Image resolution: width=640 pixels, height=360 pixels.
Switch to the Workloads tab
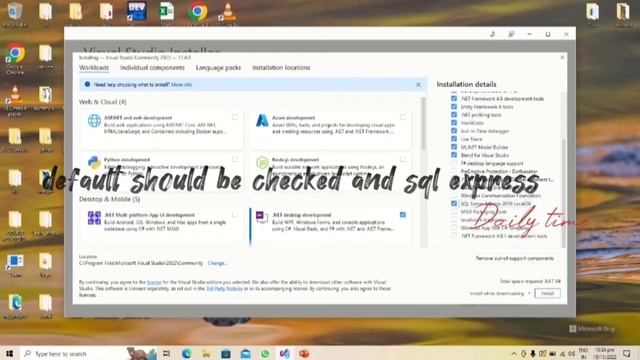(x=94, y=68)
